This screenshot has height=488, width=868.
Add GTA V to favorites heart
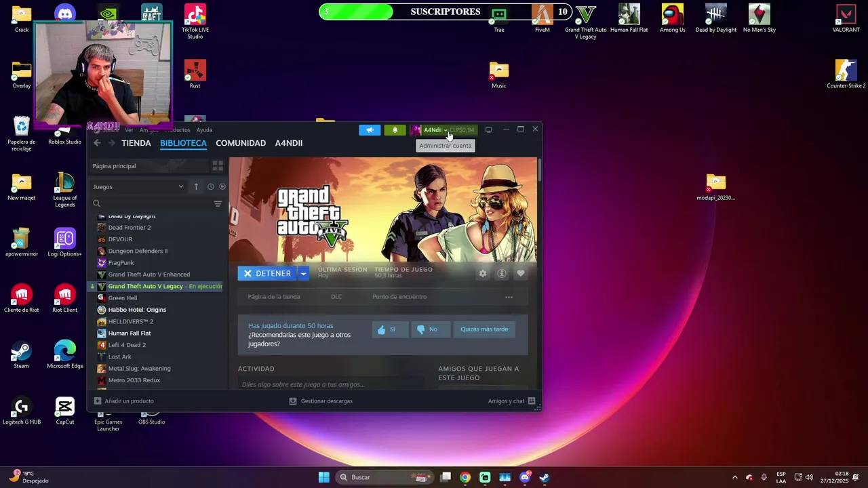tap(521, 274)
